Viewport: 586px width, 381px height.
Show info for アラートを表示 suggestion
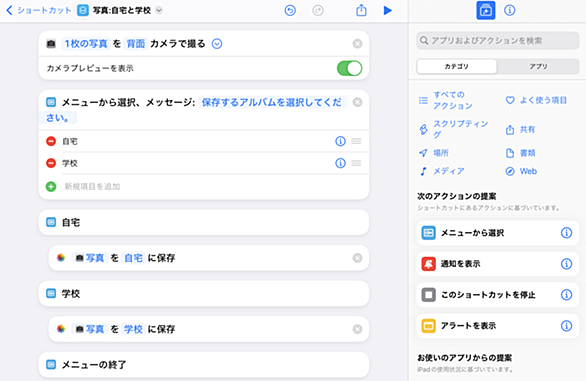[566, 326]
